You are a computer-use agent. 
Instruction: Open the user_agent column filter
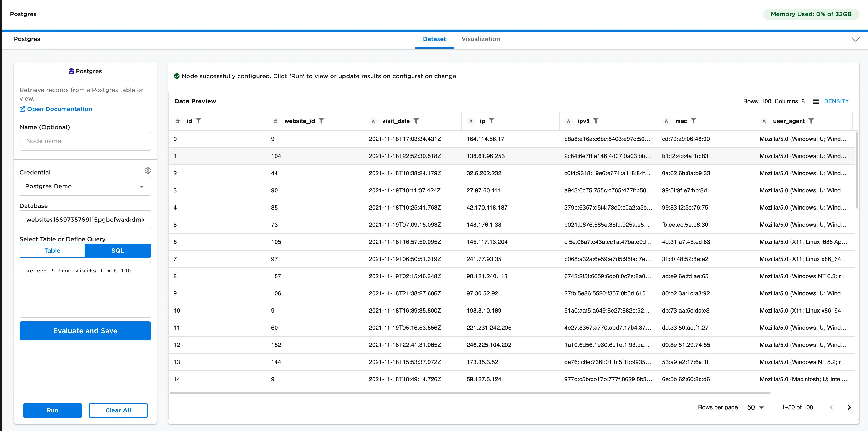(x=812, y=121)
